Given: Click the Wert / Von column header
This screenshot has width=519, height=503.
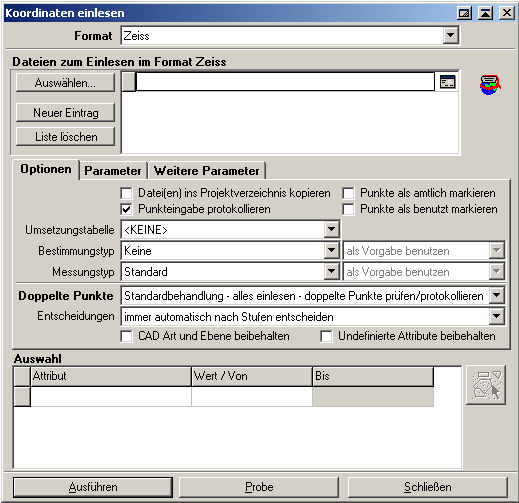Looking at the screenshot, I should point(252,376).
